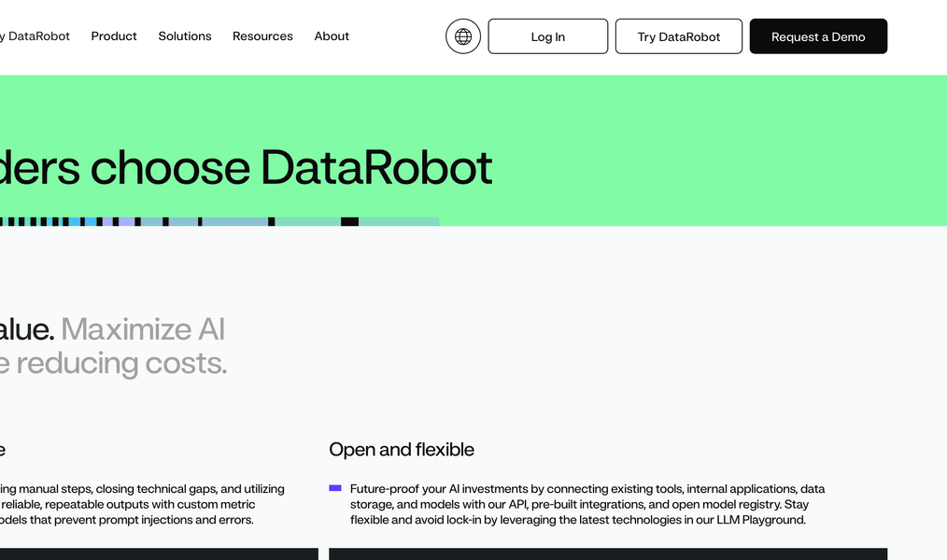Image resolution: width=947 pixels, height=560 pixels.
Task: Open the Product menu
Action: 114,36
